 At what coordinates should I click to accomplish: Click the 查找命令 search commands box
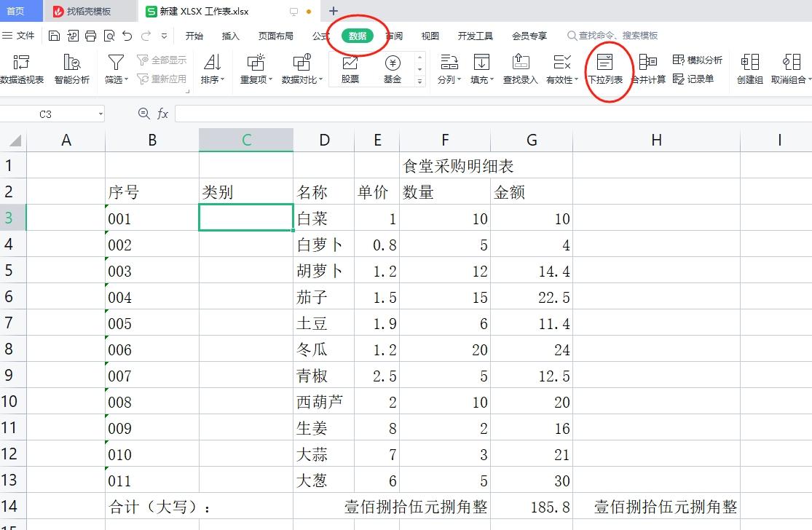click(x=612, y=35)
